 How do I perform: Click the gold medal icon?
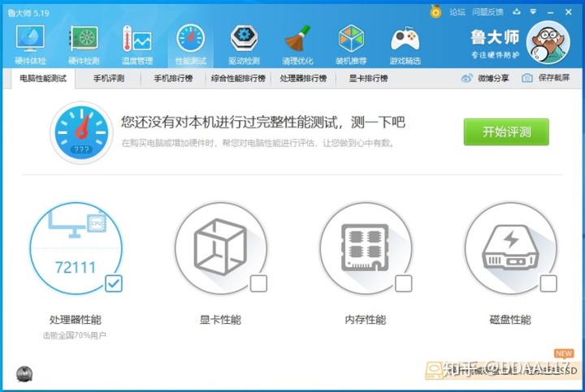(x=435, y=11)
